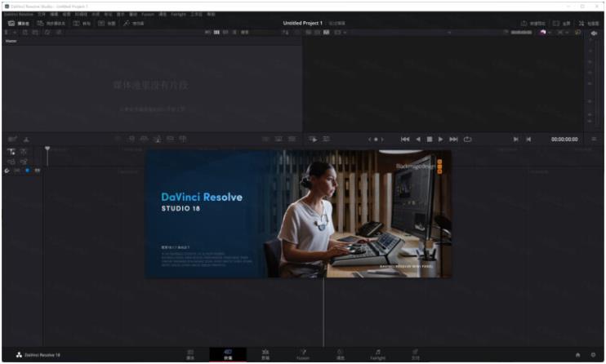Viewport: 606px width, 364px height.
Task: Toggle the blue timeline option icon
Action: point(27,171)
